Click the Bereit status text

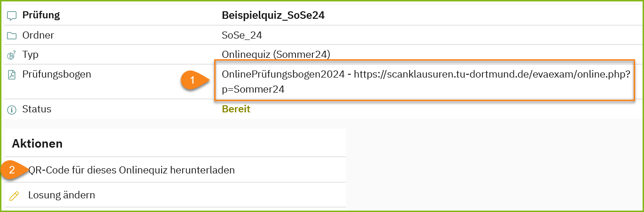pyautogui.click(x=236, y=109)
